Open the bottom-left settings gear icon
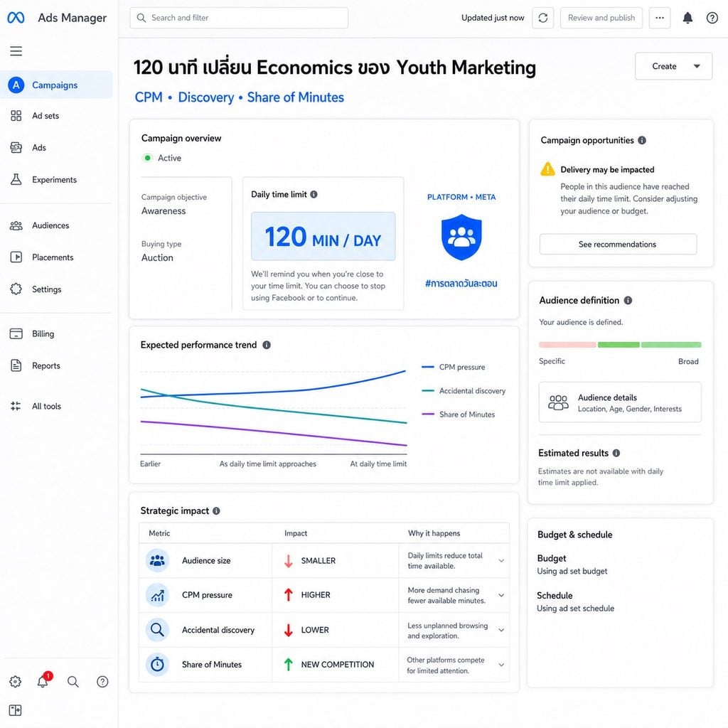 point(16,682)
